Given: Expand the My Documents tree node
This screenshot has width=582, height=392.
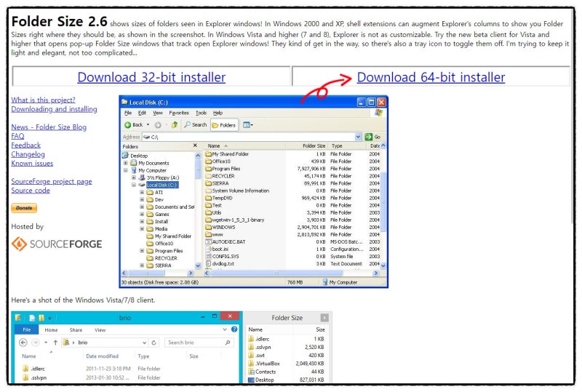Looking at the screenshot, I should point(125,163).
